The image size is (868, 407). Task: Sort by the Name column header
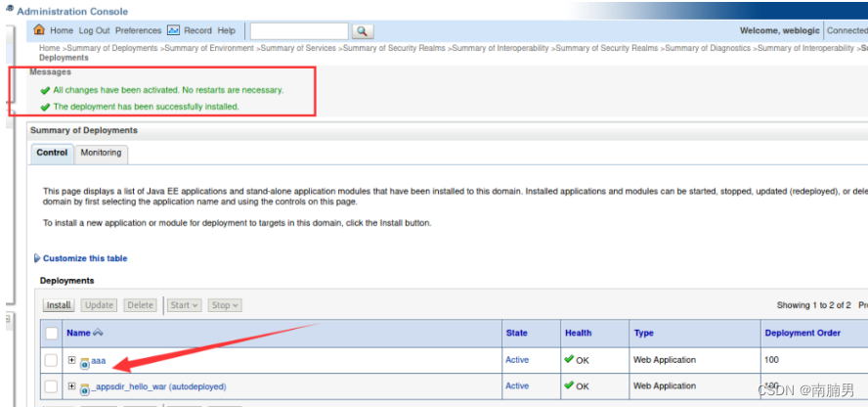pyautogui.click(x=78, y=333)
